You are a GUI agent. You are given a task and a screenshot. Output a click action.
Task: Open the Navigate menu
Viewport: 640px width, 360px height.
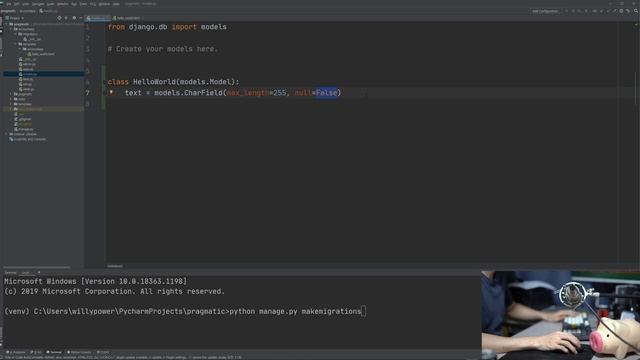[x=38, y=4]
